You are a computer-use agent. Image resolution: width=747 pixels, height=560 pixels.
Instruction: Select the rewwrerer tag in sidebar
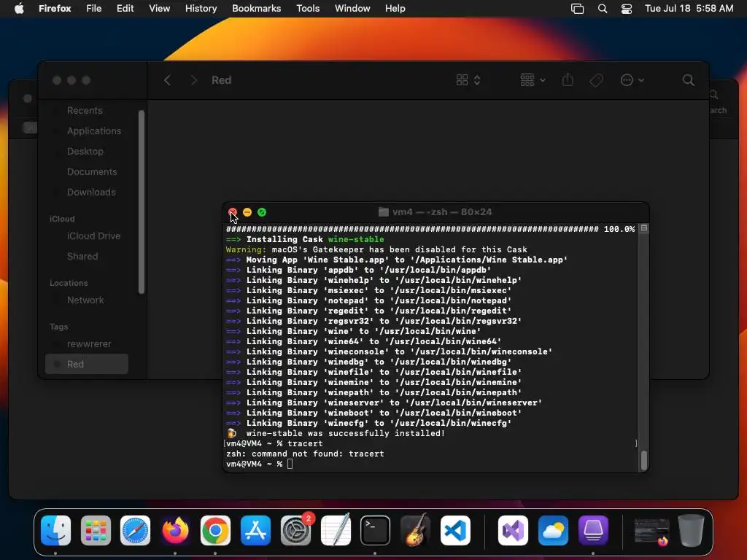[89, 344]
